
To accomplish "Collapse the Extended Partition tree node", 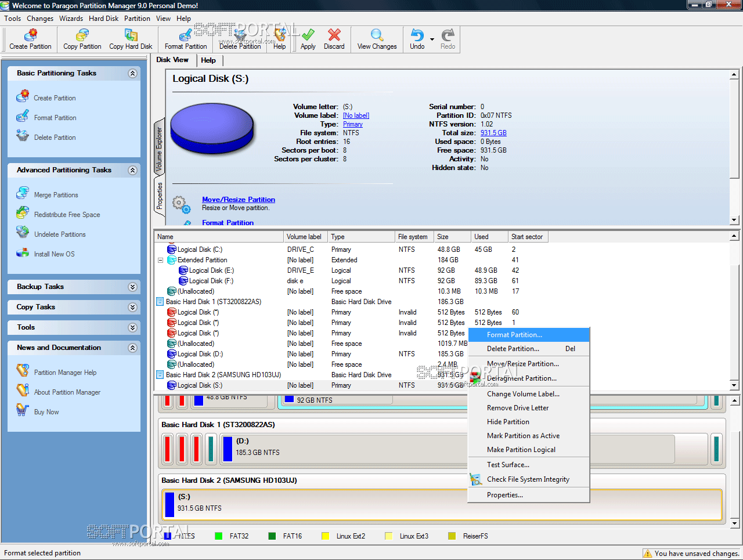I will 160,260.
